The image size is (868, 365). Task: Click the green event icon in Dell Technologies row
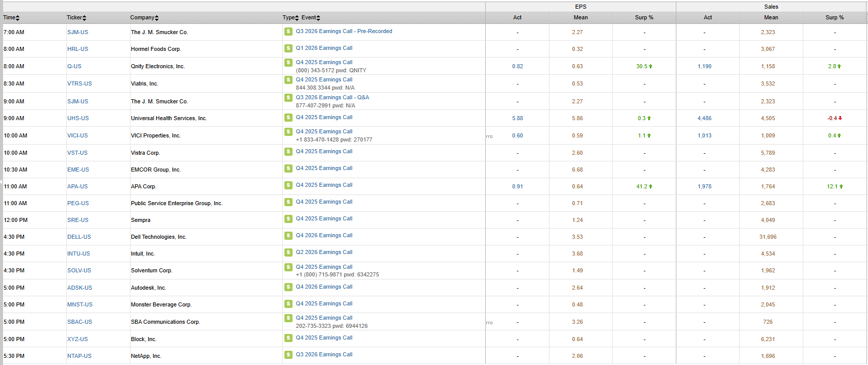click(288, 236)
